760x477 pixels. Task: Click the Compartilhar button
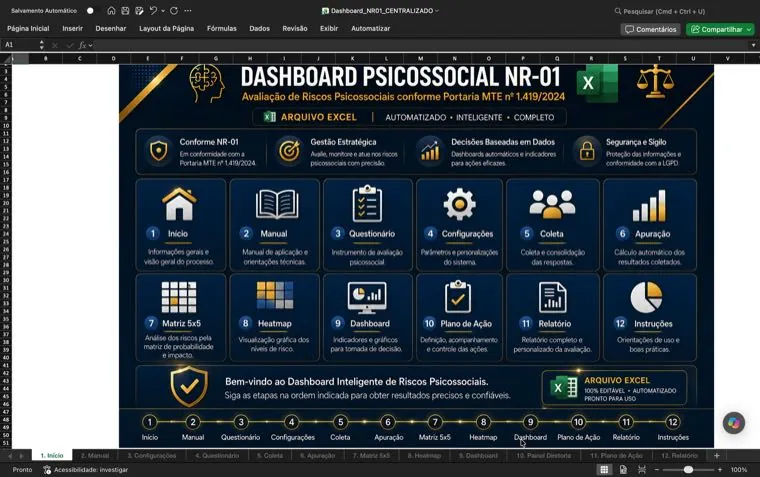pyautogui.click(x=721, y=30)
